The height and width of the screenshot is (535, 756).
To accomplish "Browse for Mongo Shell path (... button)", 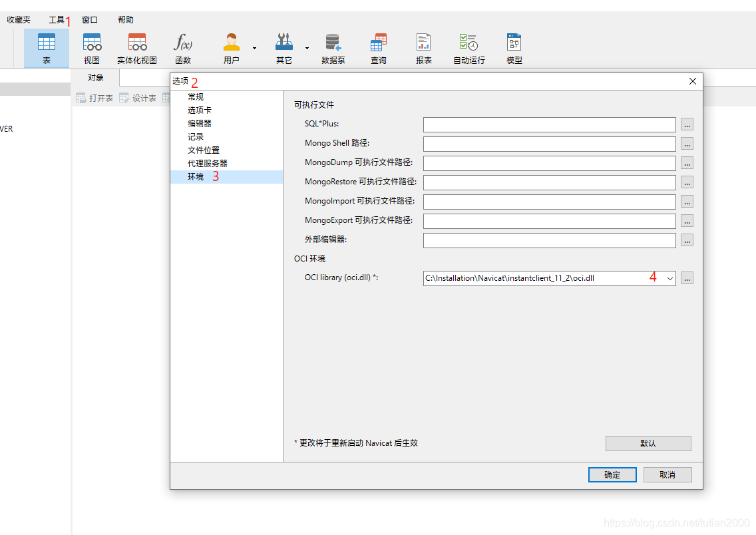I will 687,144.
